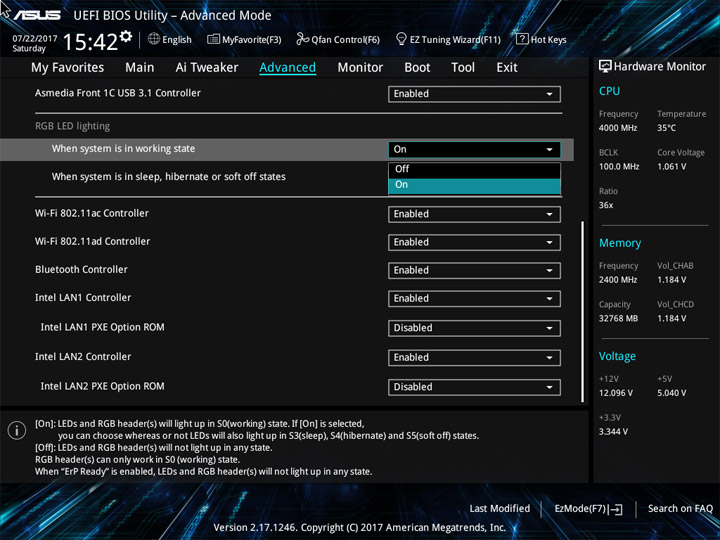Launch EZ Tuning Wizard bulb icon
This screenshot has width=720, height=540.
pos(401,39)
